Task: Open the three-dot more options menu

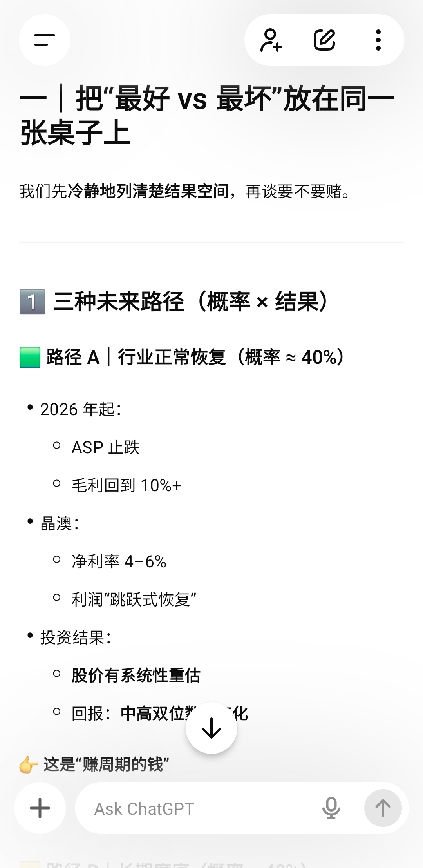Action: coord(378,40)
